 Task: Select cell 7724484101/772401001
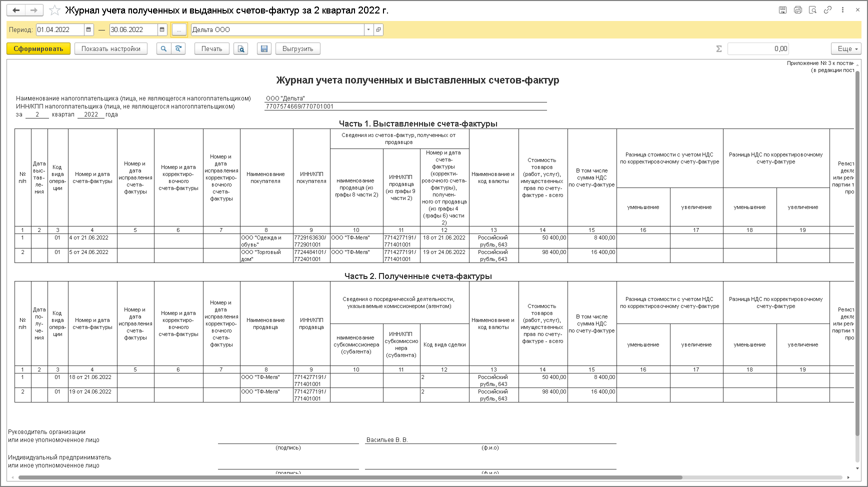pyautogui.click(x=311, y=255)
